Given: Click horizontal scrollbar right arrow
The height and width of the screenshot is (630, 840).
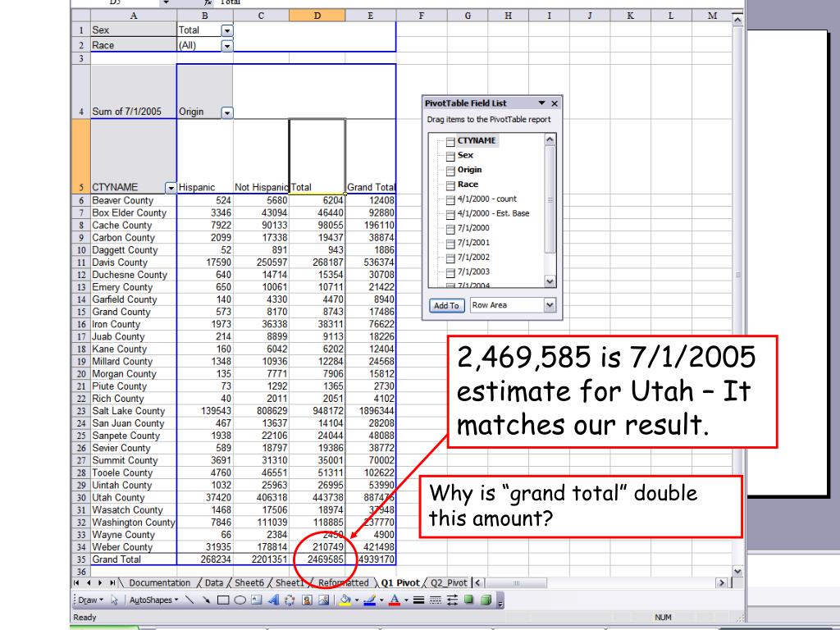Looking at the screenshot, I should tap(722, 582).
